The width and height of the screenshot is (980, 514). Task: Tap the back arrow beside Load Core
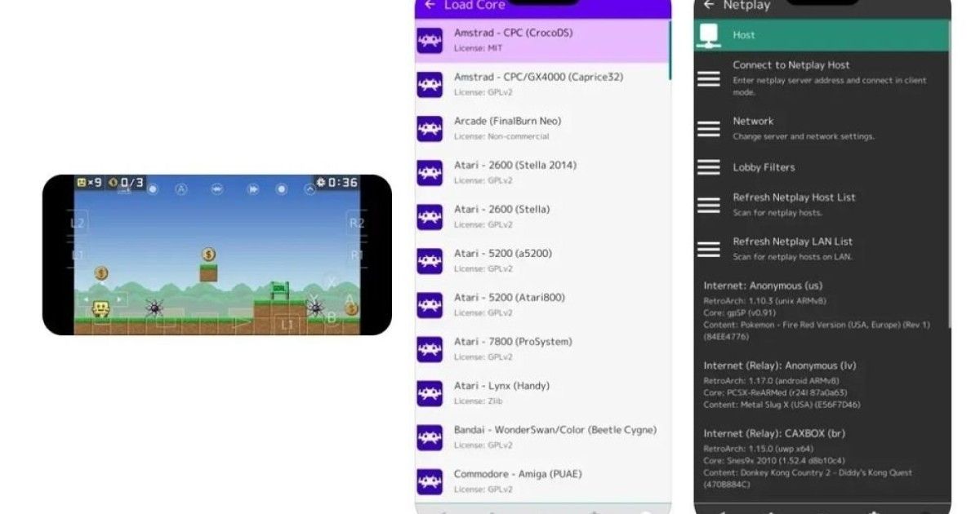tap(430, 5)
